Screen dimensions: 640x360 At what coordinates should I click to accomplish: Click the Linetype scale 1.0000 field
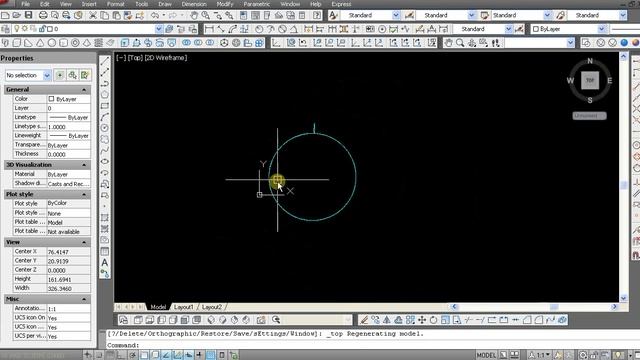[x=68, y=127]
